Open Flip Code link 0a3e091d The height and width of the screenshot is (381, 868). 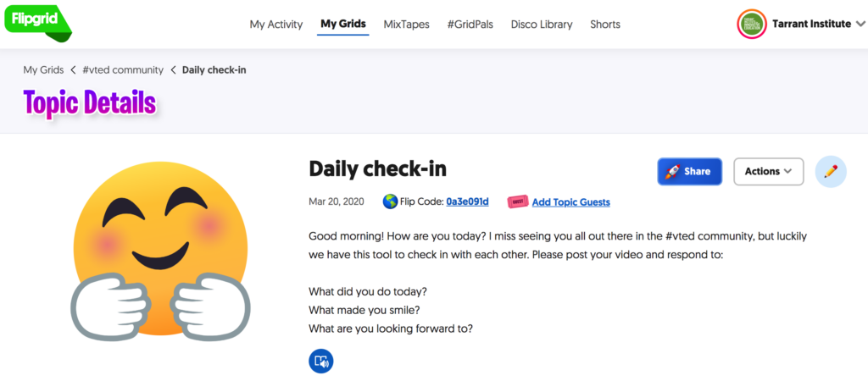coord(467,202)
